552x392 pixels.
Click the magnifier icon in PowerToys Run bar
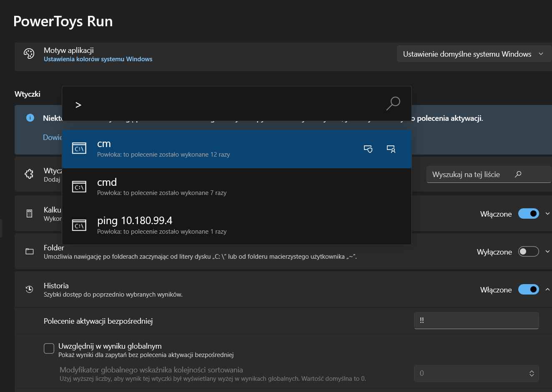[x=392, y=104]
